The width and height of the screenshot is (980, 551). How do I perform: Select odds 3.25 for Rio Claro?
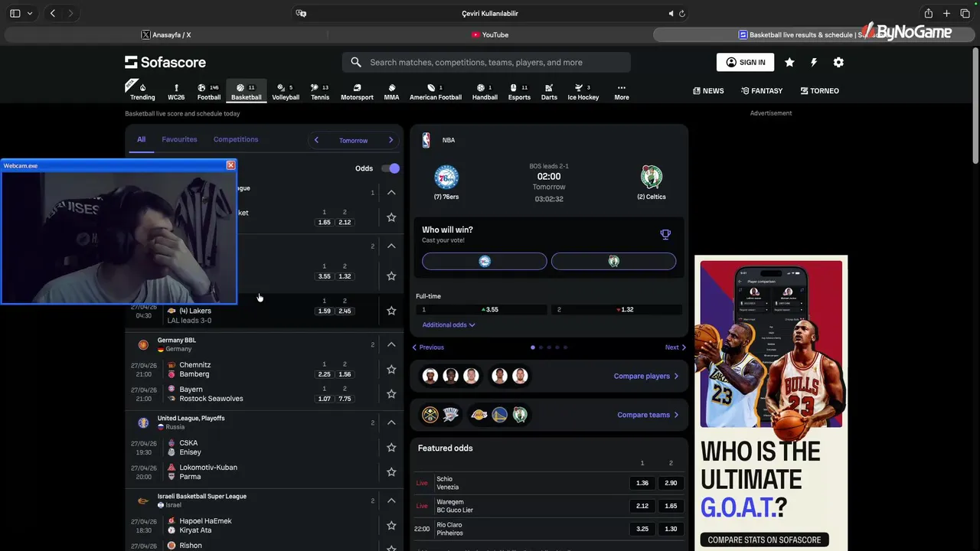tap(642, 529)
